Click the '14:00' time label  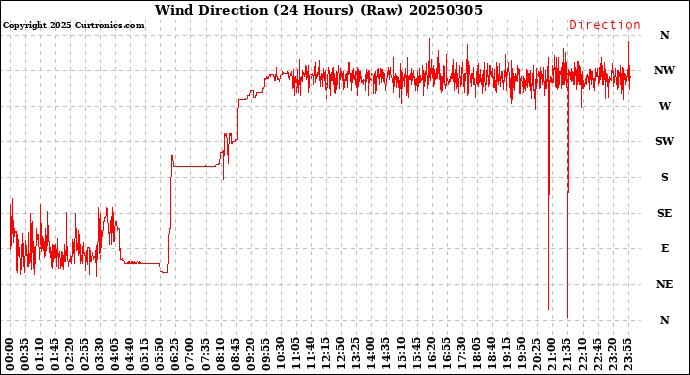[x=371, y=354]
